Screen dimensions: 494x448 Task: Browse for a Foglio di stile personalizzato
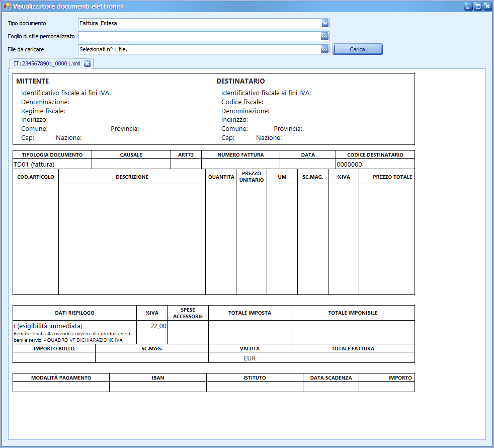(x=324, y=36)
